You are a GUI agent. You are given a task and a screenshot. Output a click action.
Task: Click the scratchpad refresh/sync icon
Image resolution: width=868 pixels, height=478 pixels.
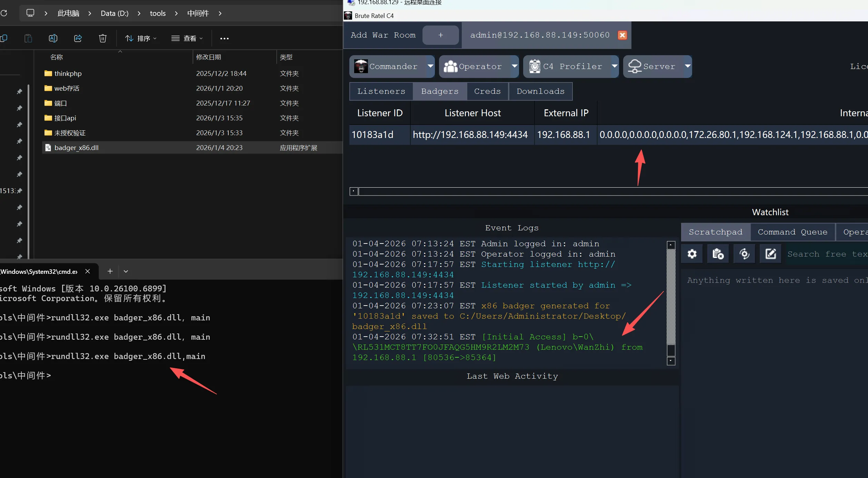(744, 254)
